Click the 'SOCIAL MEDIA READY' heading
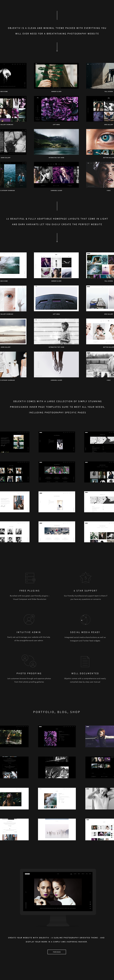 (85, 632)
